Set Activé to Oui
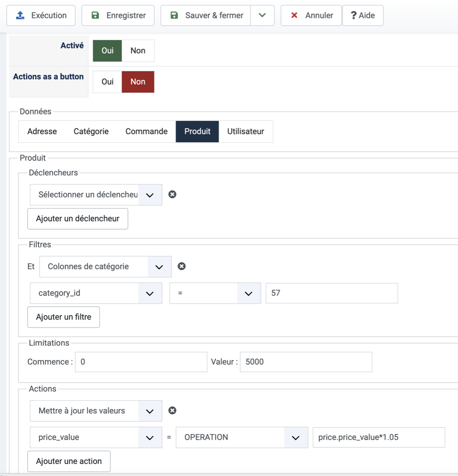This screenshot has width=458, height=476. click(107, 51)
